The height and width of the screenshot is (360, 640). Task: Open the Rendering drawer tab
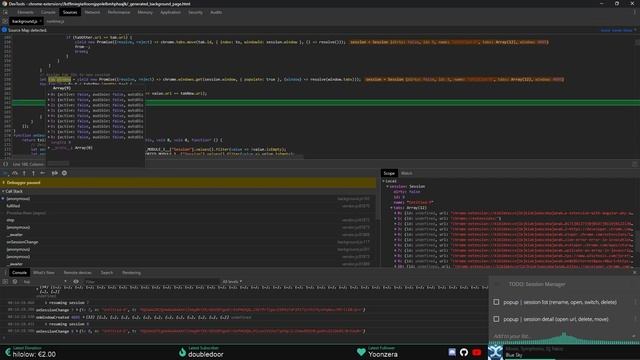point(131,273)
